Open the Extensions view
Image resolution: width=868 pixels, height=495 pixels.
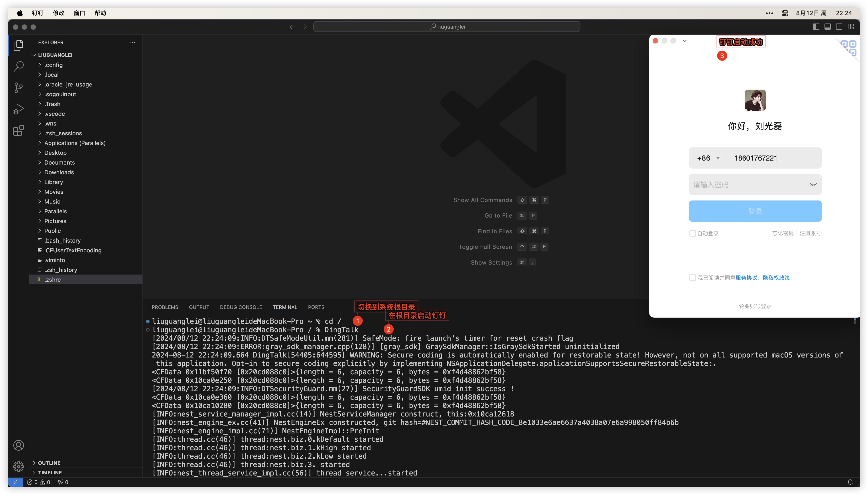(x=18, y=131)
